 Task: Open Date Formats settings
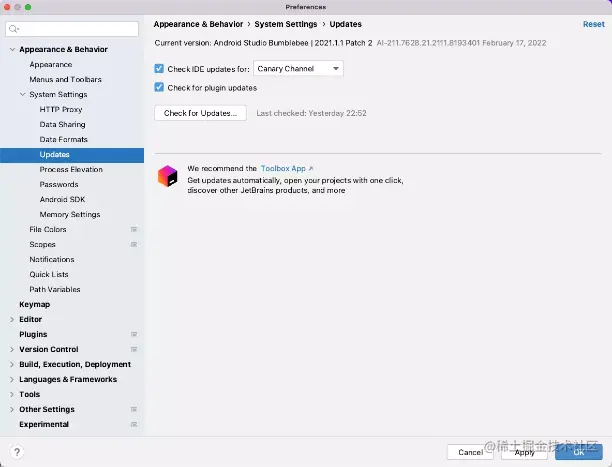[x=64, y=139]
